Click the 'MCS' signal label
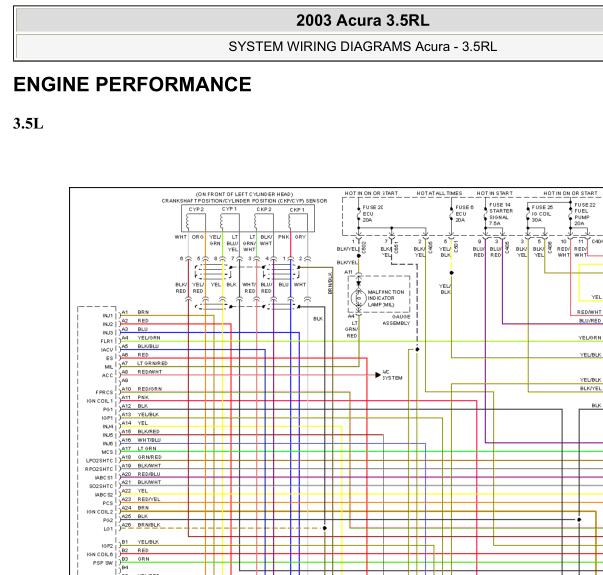The width and height of the screenshot is (603, 575). [107, 452]
